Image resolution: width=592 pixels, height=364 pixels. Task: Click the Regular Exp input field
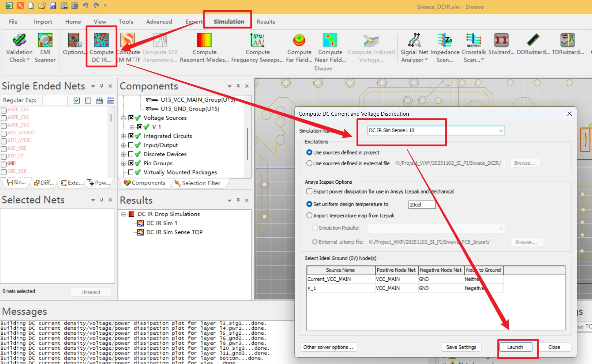(x=55, y=100)
